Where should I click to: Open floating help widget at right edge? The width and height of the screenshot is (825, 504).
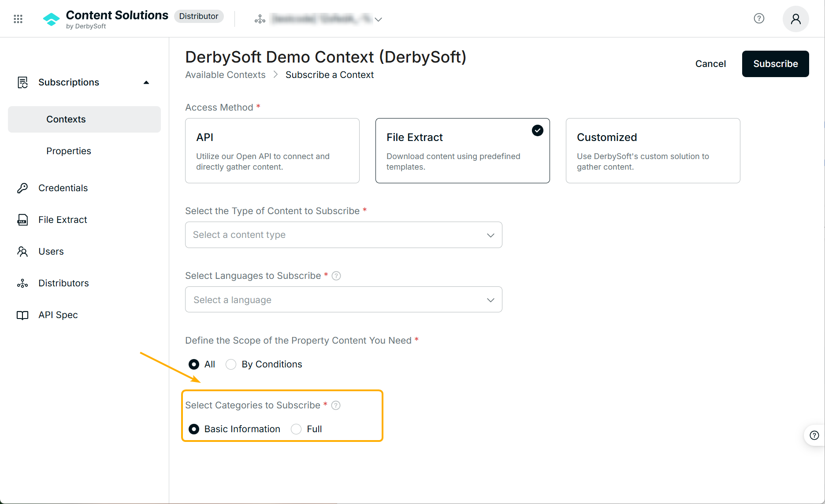coord(814,435)
